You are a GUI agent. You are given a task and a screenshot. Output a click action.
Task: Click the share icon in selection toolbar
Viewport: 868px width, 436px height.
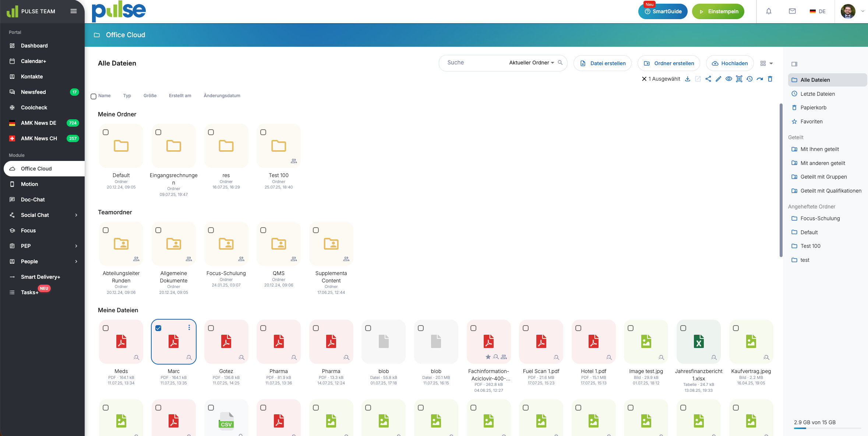coord(708,79)
